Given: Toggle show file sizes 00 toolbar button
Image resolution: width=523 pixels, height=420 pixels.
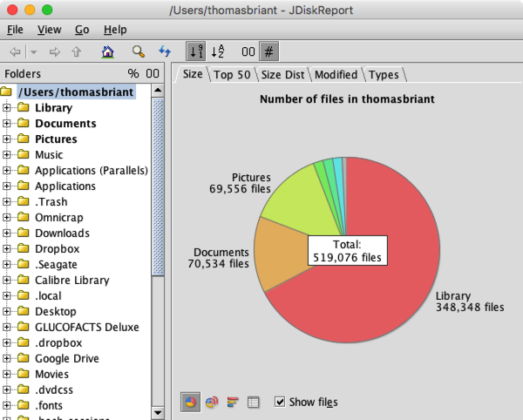Looking at the screenshot, I should pyautogui.click(x=248, y=51).
